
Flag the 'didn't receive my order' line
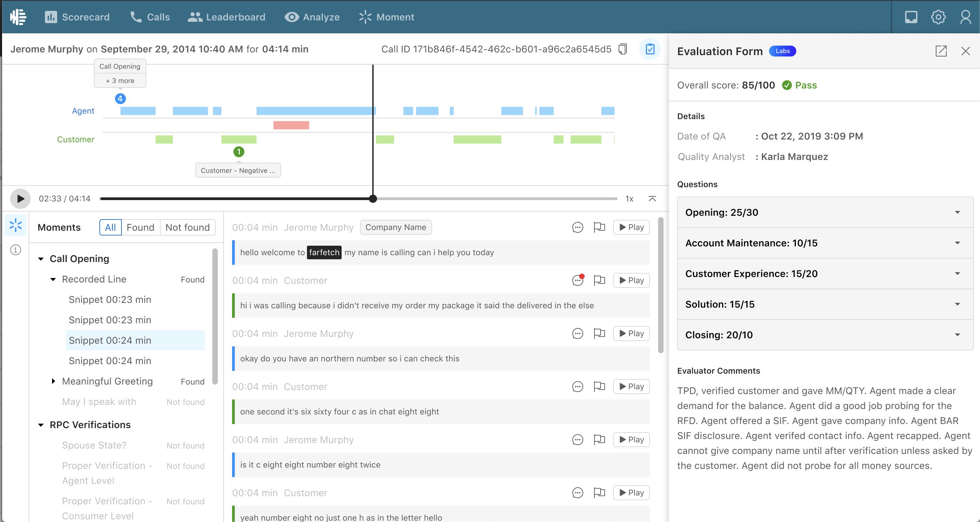(599, 280)
